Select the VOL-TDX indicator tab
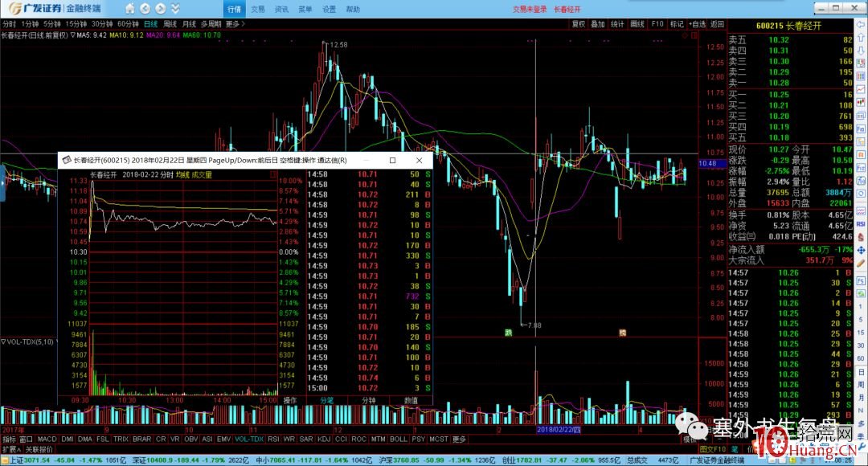Screen dimensions: 868x466 (x=249, y=439)
